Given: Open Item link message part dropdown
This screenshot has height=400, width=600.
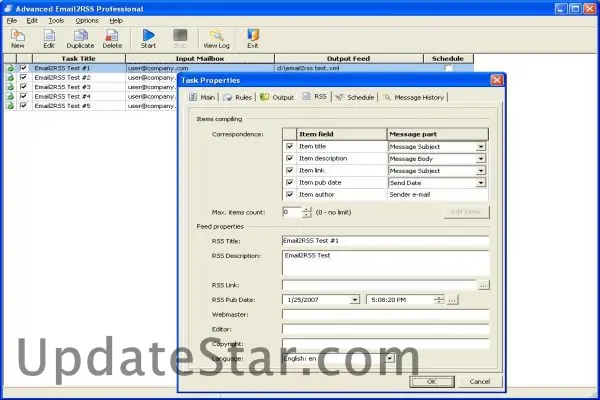Looking at the screenshot, I should pyautogui.click(x=481, y=171).
